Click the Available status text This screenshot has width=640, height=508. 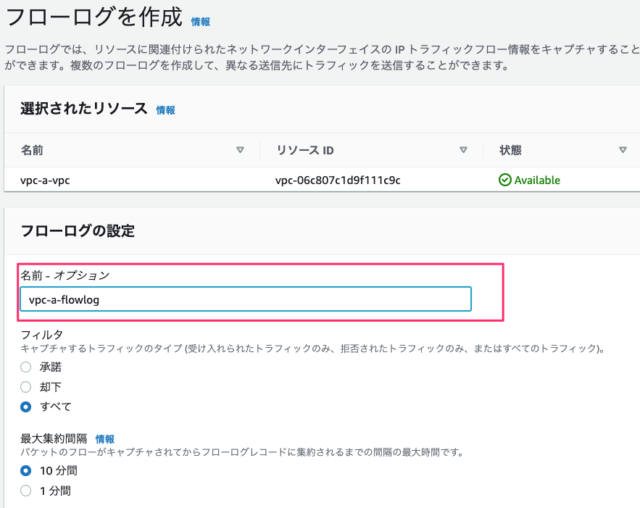(537, 180)
